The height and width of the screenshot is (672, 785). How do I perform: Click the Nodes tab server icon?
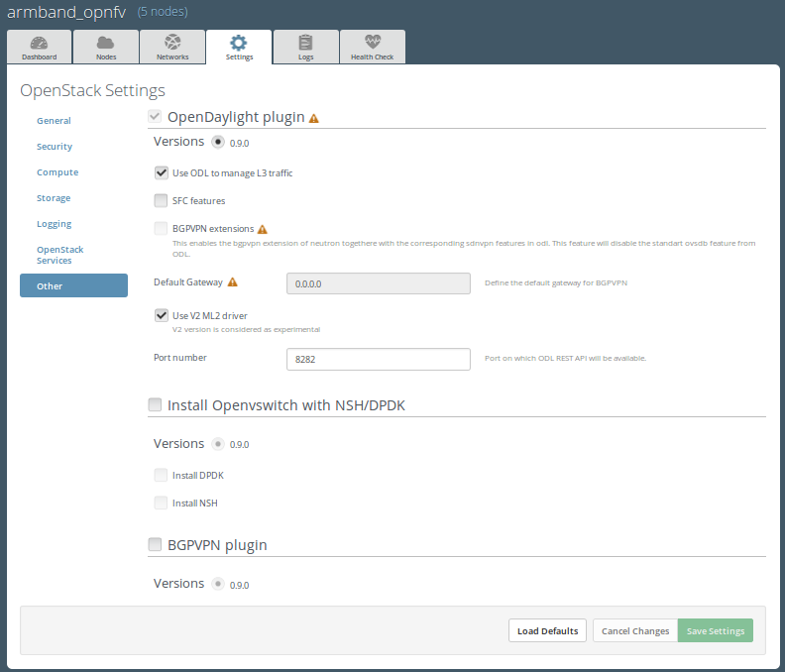point(106,43)
